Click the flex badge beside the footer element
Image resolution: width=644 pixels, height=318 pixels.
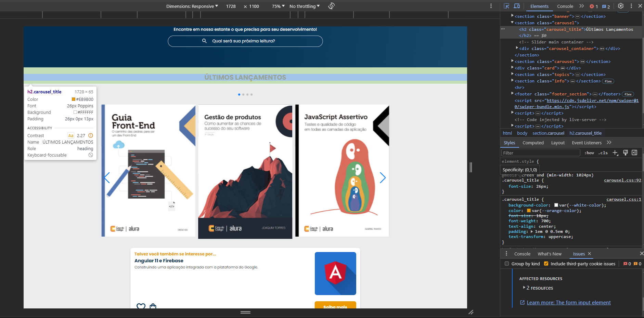pyautogui.click(x=628, y=94)
